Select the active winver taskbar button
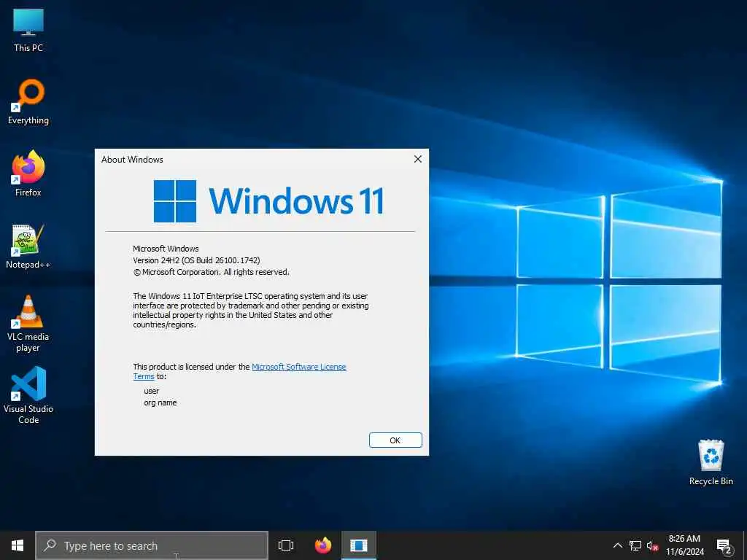747x560 pixels. [359, 545]
